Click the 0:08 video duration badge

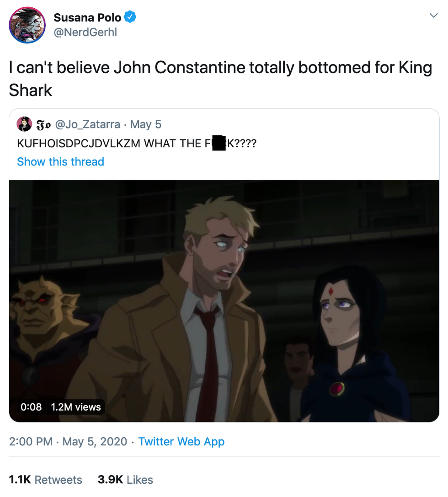(31, 406)
